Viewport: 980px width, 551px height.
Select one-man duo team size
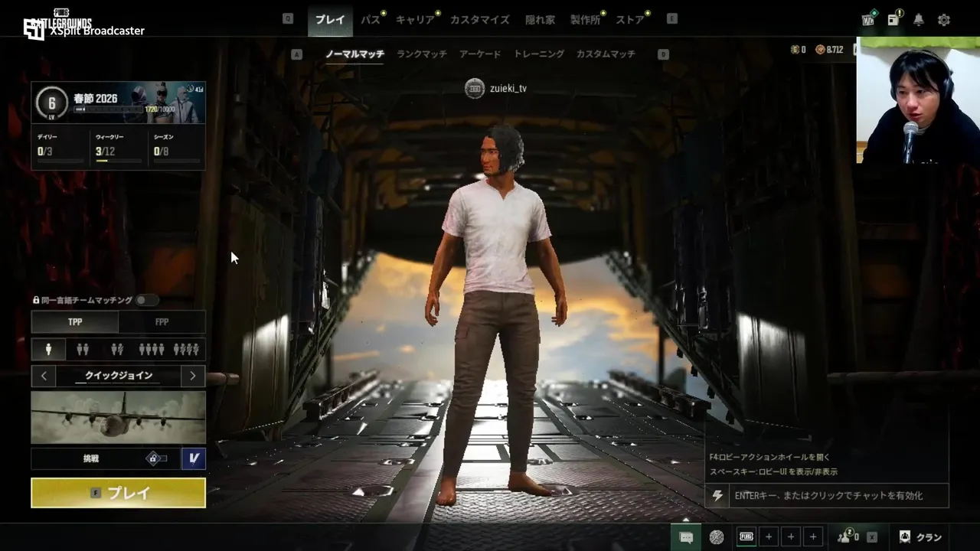(117, 350)
